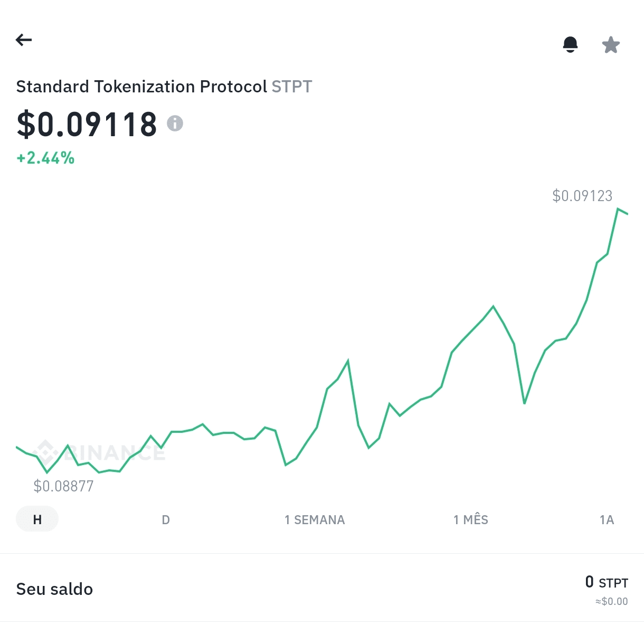Go back with the left arrow
This screenshot has width=644, height=644.
pyautogui.click(x=24, y=40)
